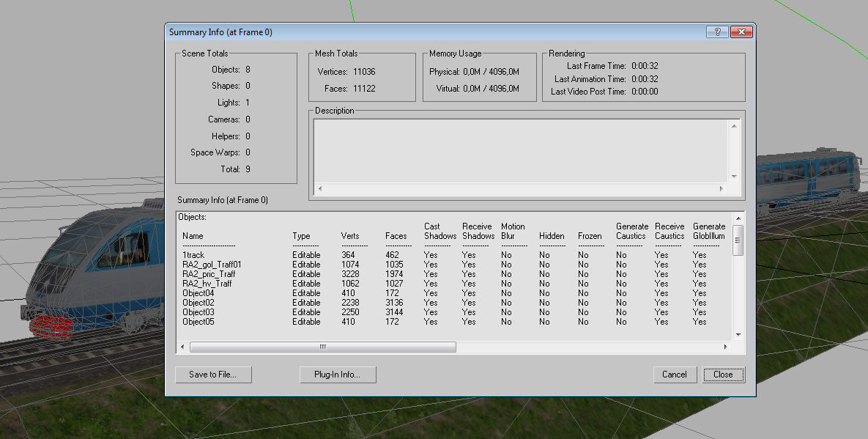Click the Vertices total value 11036
Image resolution: width=868 pixels, height=439 pixels.
pos(364,71)
